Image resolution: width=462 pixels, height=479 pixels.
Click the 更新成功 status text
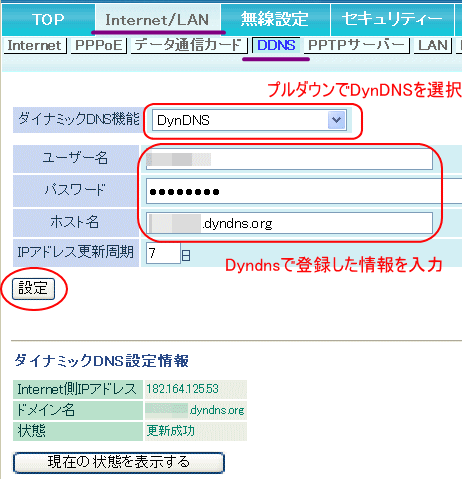pos(170,431)
